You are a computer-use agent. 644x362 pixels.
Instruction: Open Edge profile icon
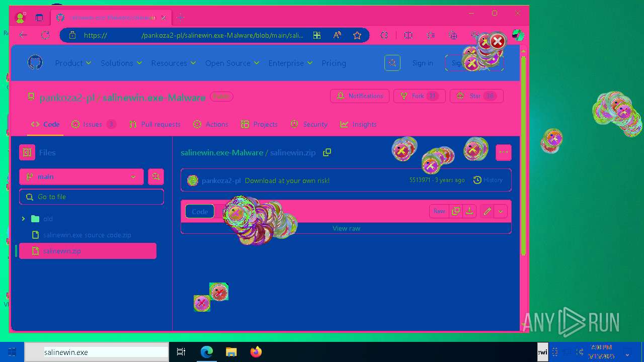pyautogui.click(x=20, y=18)
